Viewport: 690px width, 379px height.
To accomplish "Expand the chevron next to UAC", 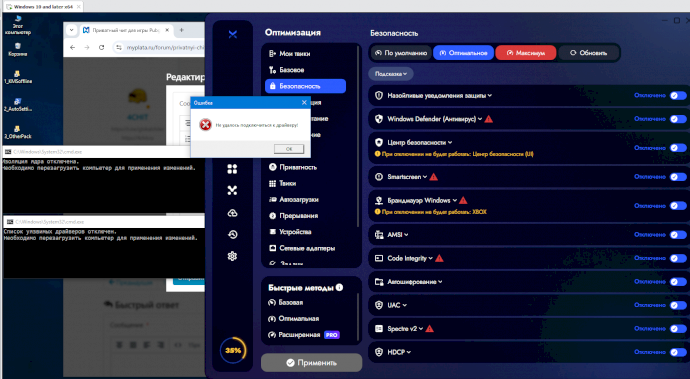I will point(404,305).
